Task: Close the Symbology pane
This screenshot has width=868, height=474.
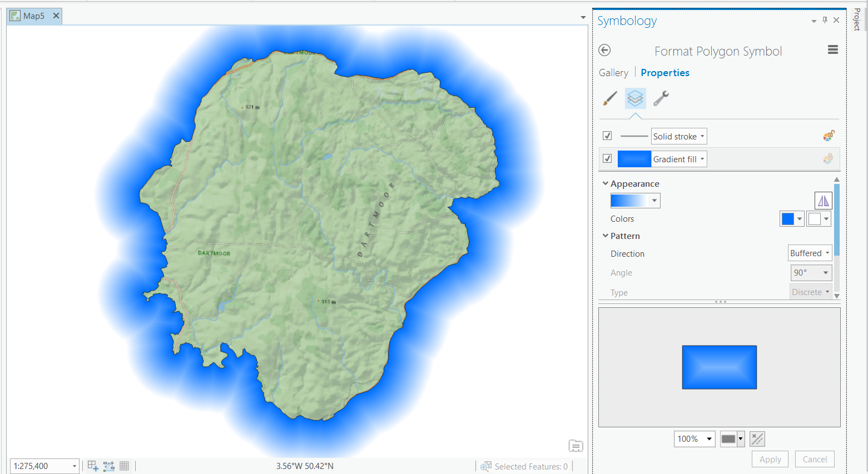Action: click(x=836, y=20)
